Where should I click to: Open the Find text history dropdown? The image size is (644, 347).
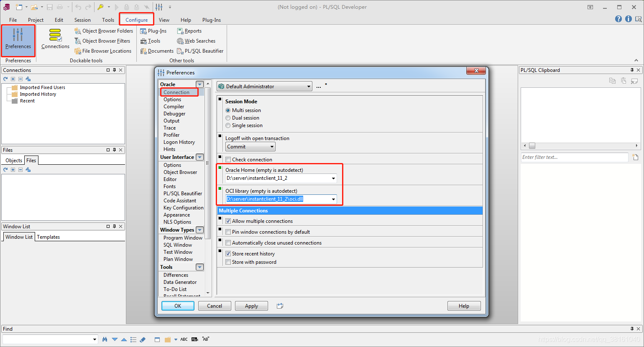95,339
